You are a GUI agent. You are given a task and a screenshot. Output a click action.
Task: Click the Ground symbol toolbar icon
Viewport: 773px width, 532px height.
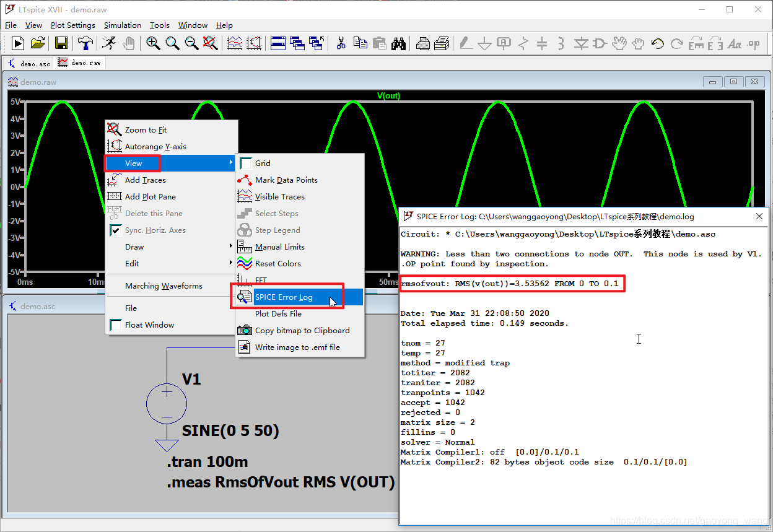485,43
